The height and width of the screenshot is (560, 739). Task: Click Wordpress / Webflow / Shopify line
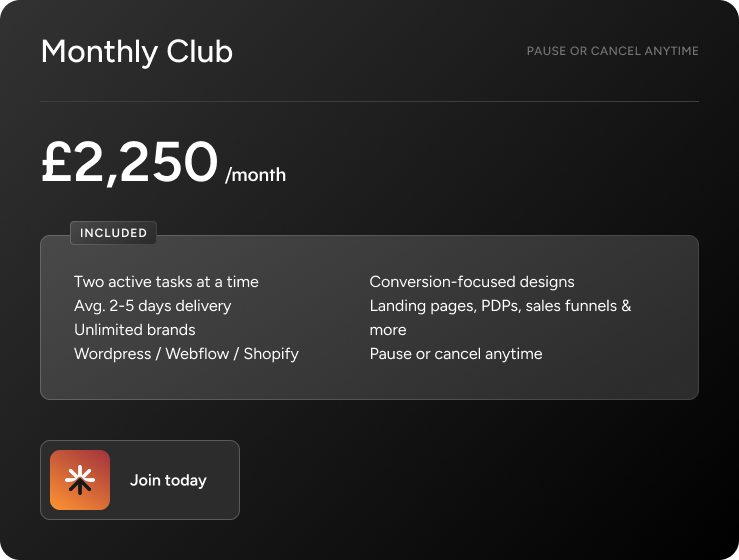coord(186,354)
